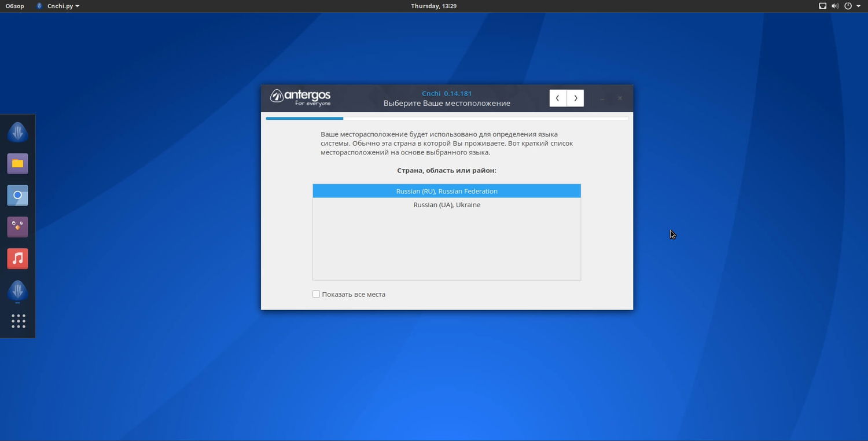This screenshot has height=441, width=868.
Task: Launch the Chromium browser from the dock
Action: [x=17, y=195]
